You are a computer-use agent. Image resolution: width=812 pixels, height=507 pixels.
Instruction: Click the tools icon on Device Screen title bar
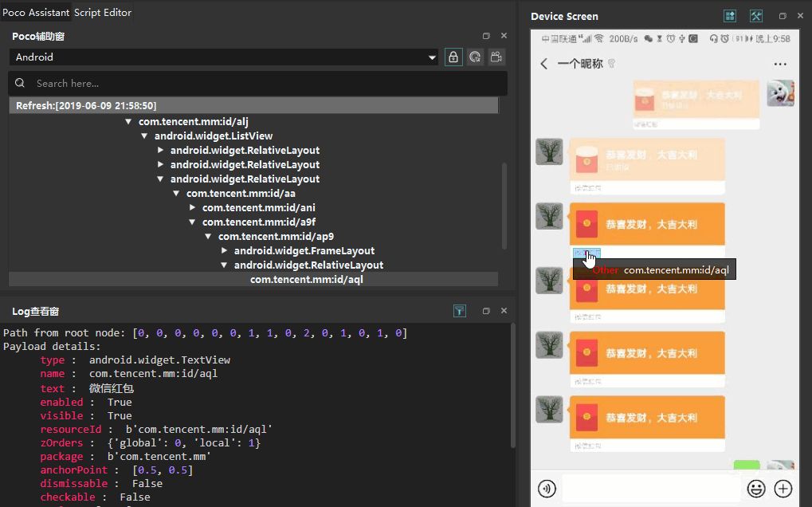(x=755, y=15)
